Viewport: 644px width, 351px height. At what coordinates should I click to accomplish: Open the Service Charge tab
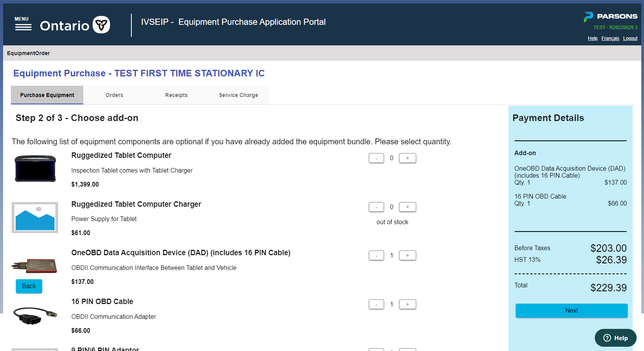point(238,95)
